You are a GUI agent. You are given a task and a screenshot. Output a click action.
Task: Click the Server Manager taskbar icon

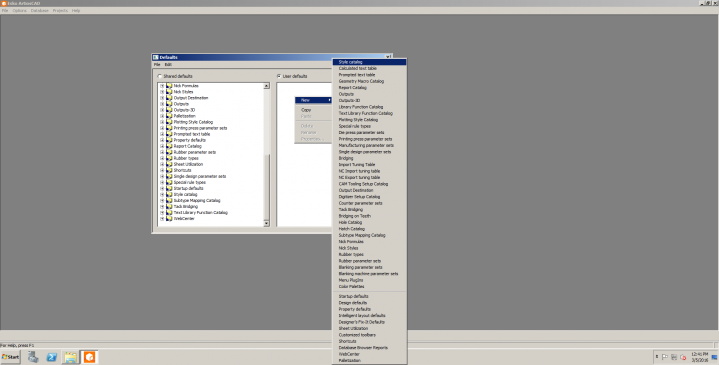(x=33, y=357)
